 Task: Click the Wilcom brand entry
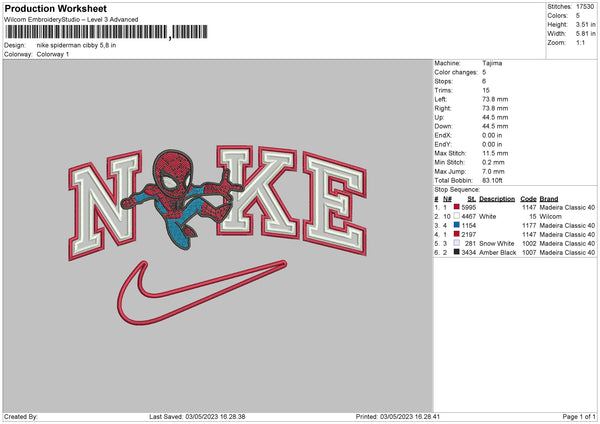coord(550,216)
